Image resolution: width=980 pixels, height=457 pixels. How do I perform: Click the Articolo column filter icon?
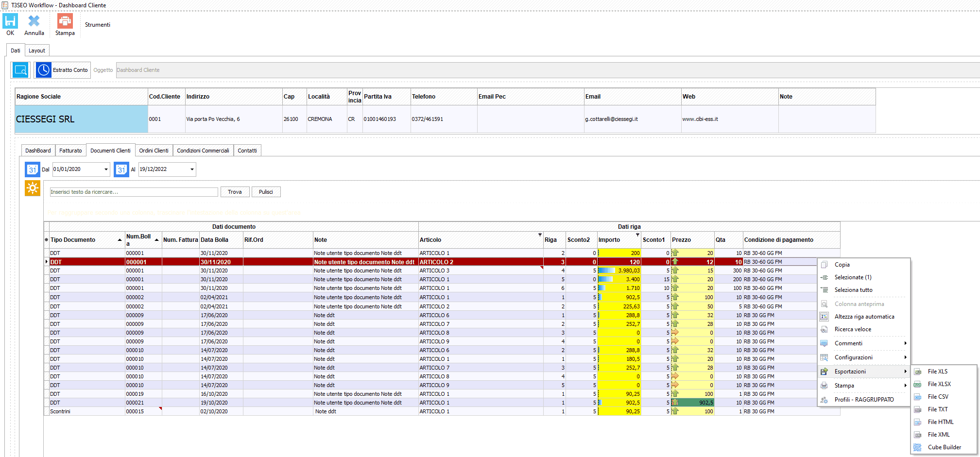click(540, 235)
